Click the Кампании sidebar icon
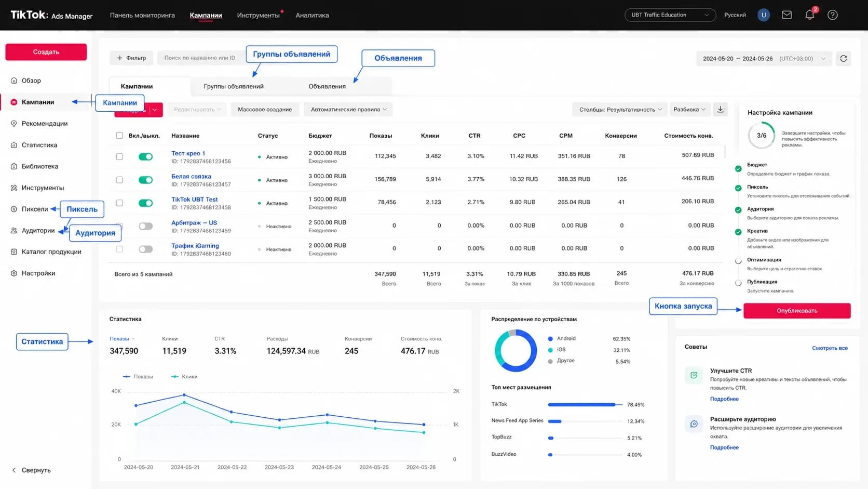 coord(14,102)
